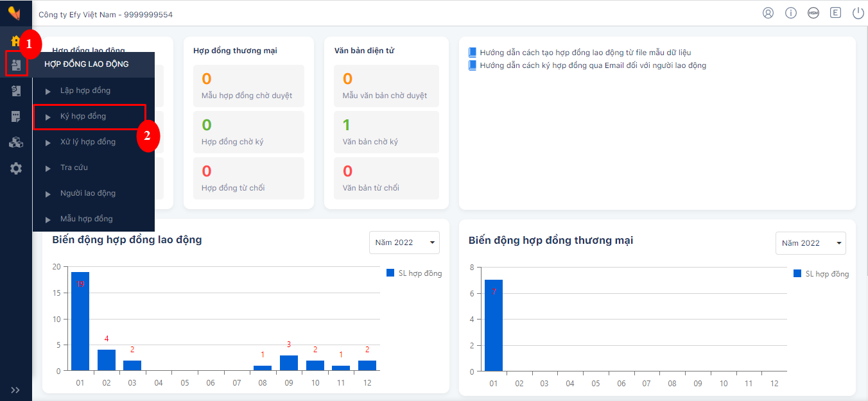Click the power logout icon
The width and height of the screenshot is (868, 401).
coord(858,13)
